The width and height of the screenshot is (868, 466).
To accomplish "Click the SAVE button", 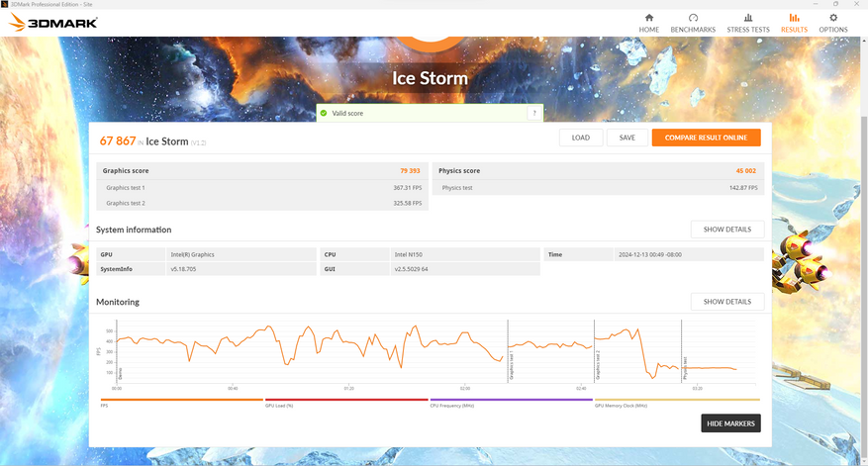I will (x=627, y=138).
